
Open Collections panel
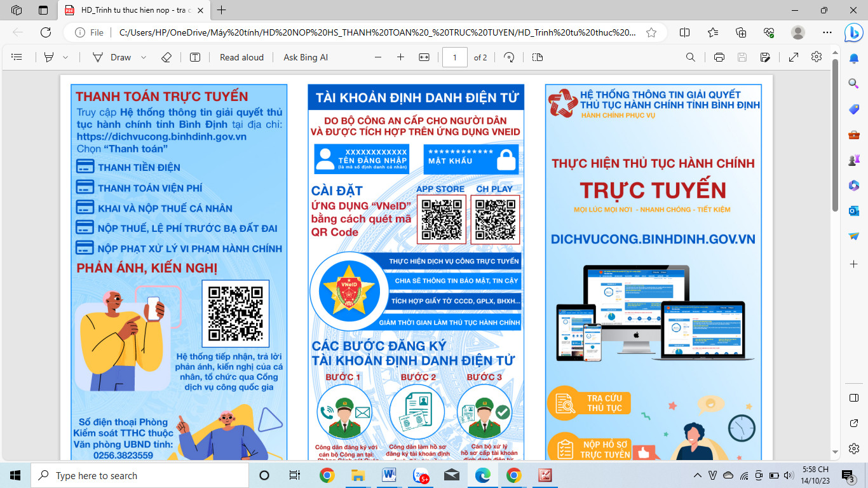(x=741, y=32)
